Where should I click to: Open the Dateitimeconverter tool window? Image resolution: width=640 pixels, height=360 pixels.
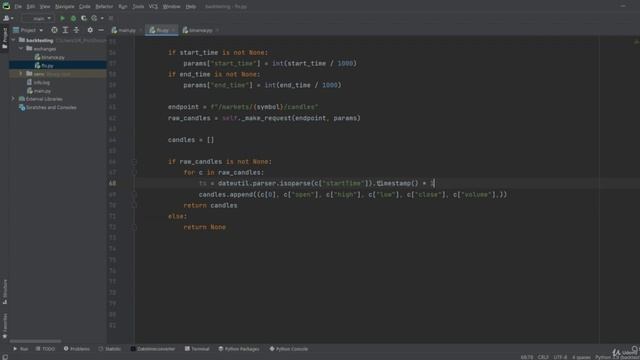pos(153,349)
